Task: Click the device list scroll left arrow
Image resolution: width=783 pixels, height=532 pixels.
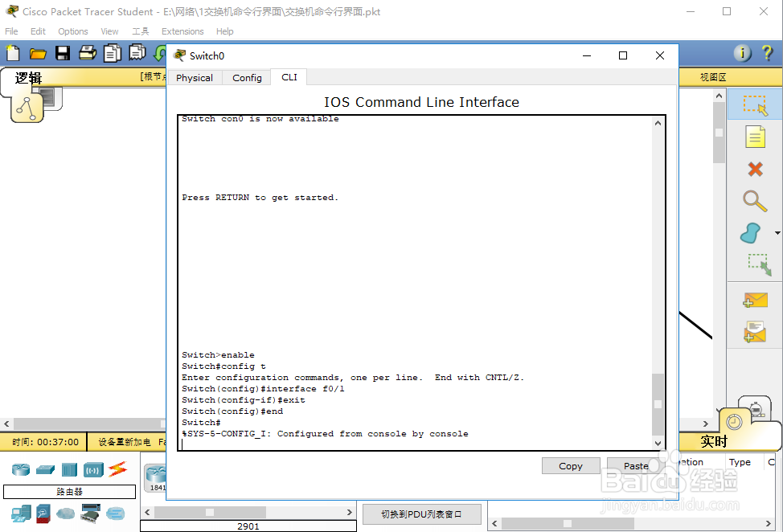Action: point(147,512)
